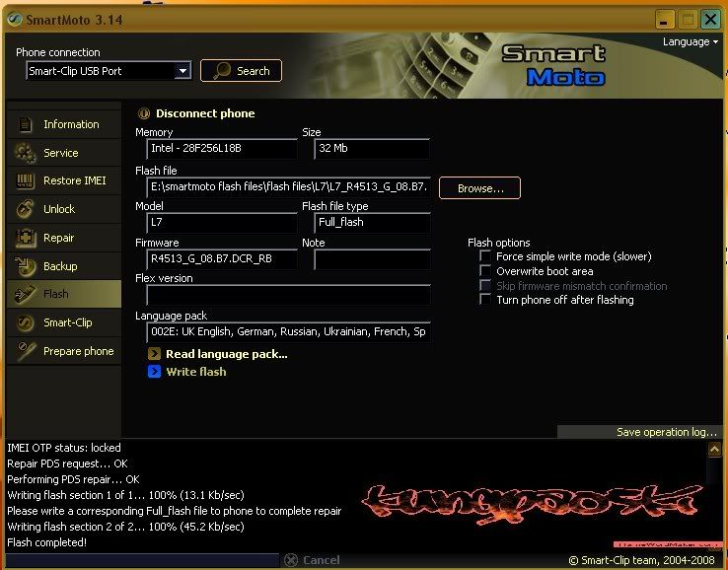This screenshot has height=570, width=728.
Task: Click log line 'Writing flash section 1 of 1'
Action: (126, 495)
